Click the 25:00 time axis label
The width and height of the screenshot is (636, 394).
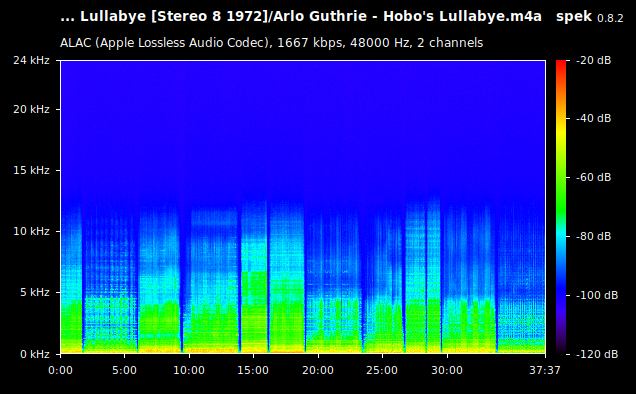pos(382,370)
